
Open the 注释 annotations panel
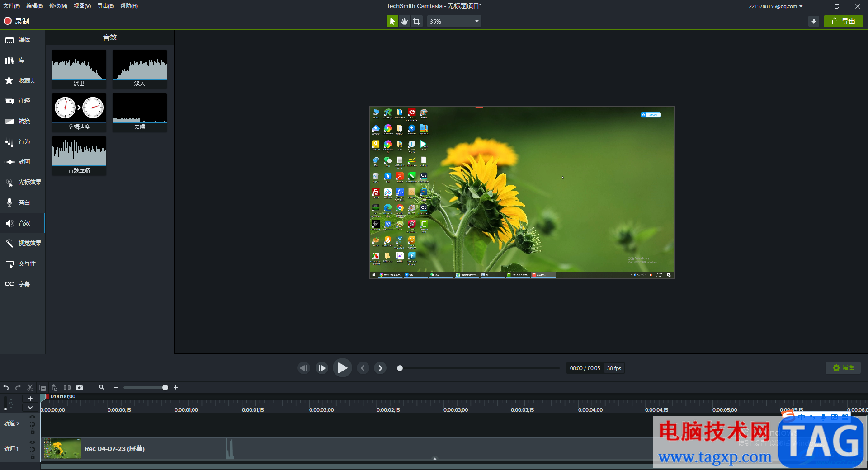[x=23, y=101]
